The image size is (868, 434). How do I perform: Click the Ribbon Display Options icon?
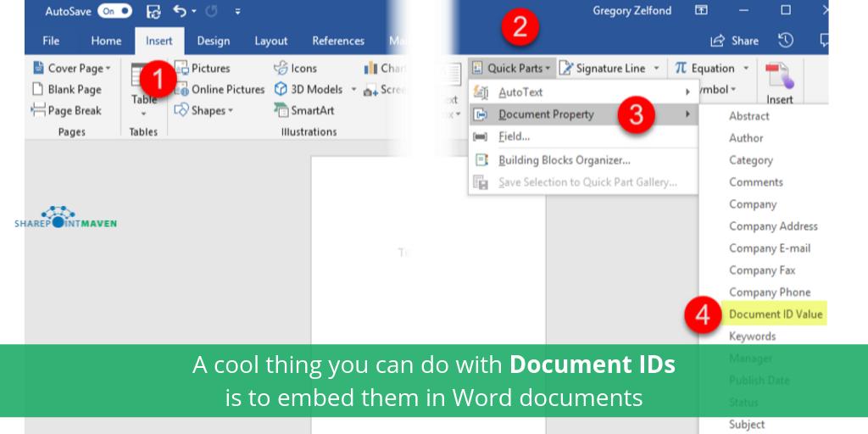701,10
